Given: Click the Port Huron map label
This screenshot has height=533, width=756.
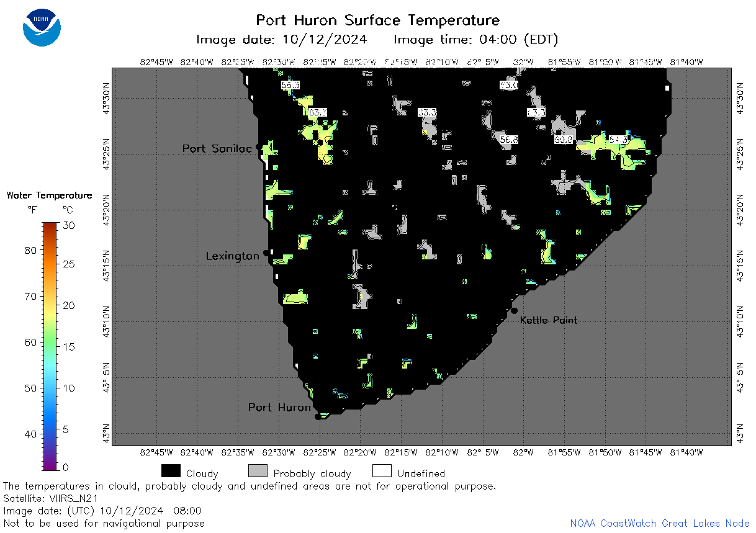Looking at the screenshot, I should pyautogui.click(x=279, y=408).
